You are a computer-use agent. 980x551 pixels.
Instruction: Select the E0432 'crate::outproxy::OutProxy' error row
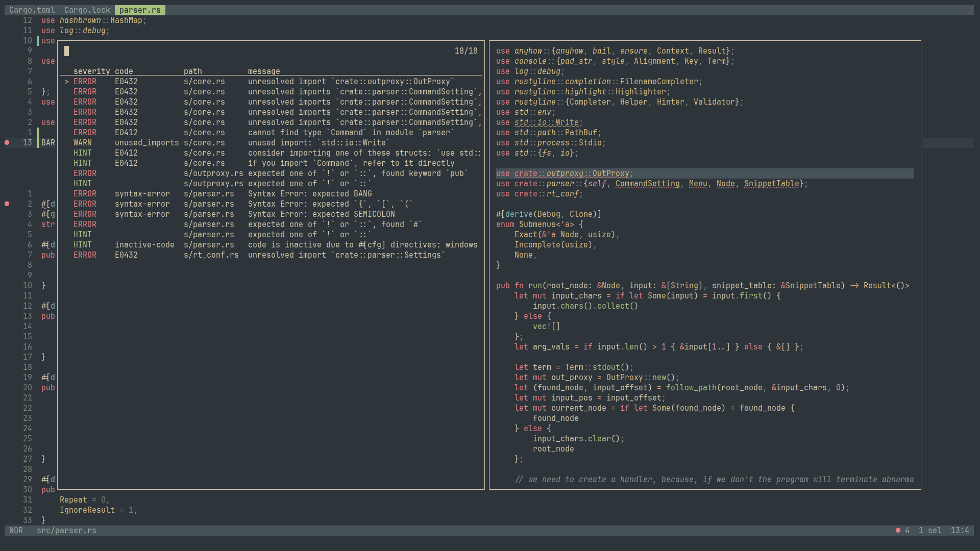(x=271, y=82)
